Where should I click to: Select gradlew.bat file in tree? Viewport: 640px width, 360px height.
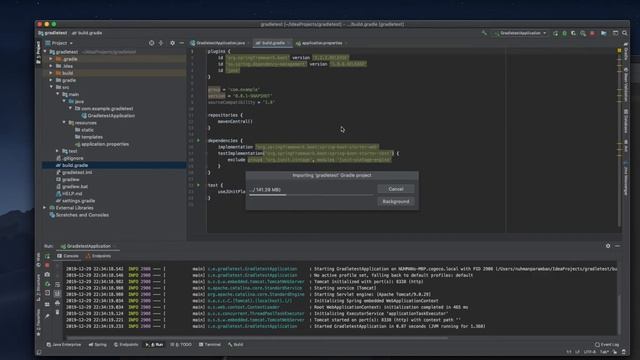point(72,187)
